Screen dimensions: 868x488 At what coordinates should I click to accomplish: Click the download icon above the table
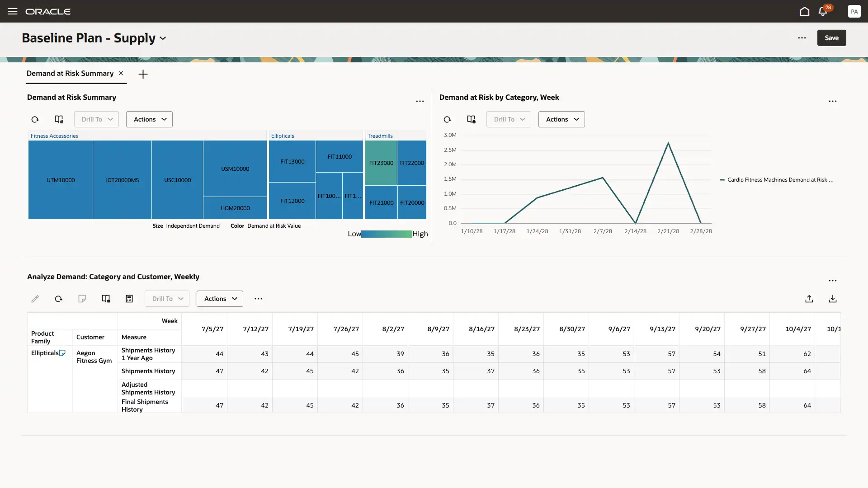click(833, 299)
